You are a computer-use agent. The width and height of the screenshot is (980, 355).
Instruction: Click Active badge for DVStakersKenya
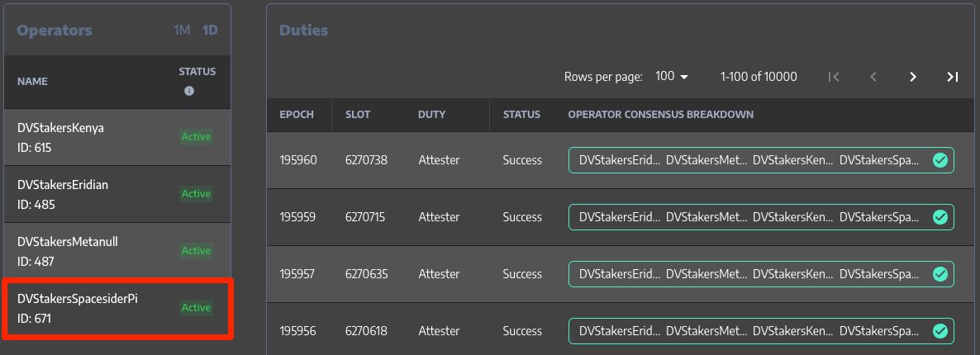tap(197, 137)
